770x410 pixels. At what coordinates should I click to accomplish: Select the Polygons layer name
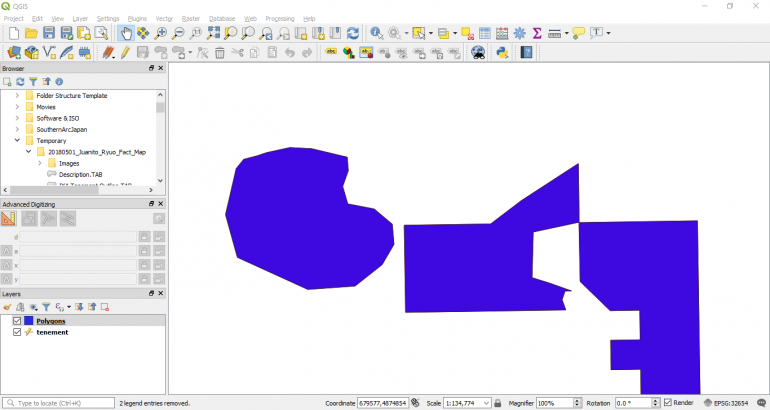coord(51,321)
